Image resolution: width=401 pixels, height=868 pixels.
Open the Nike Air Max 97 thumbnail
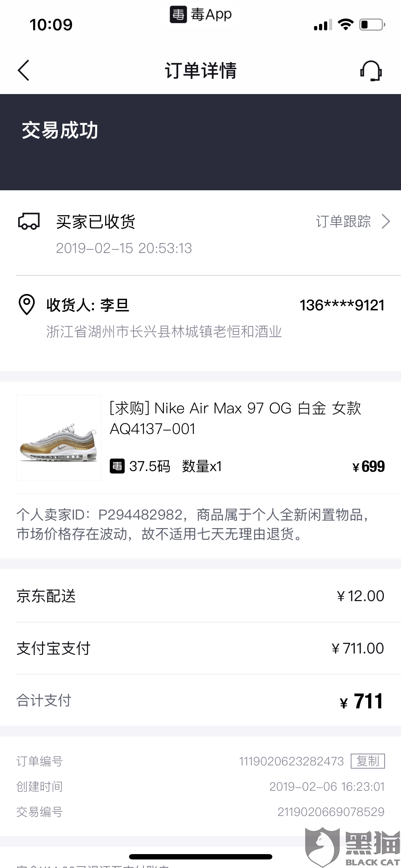point(59,438)
